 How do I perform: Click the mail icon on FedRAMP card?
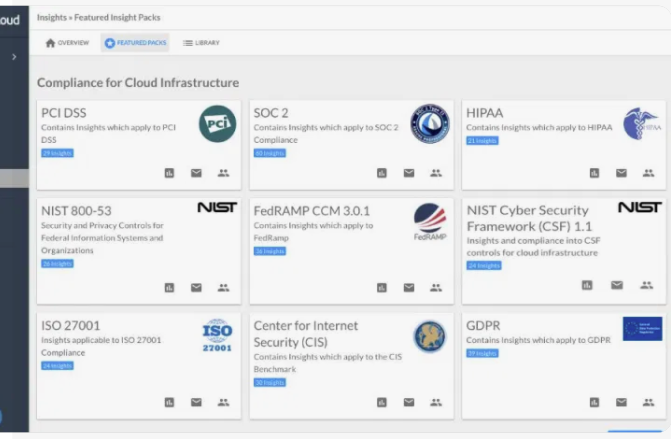409,288
